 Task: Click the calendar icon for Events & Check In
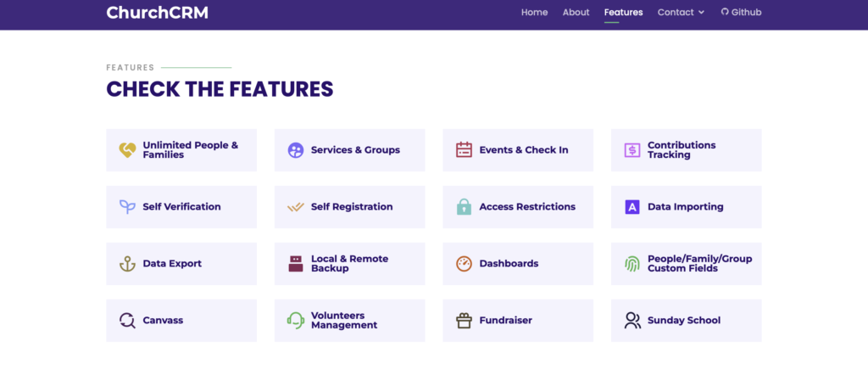464,150
